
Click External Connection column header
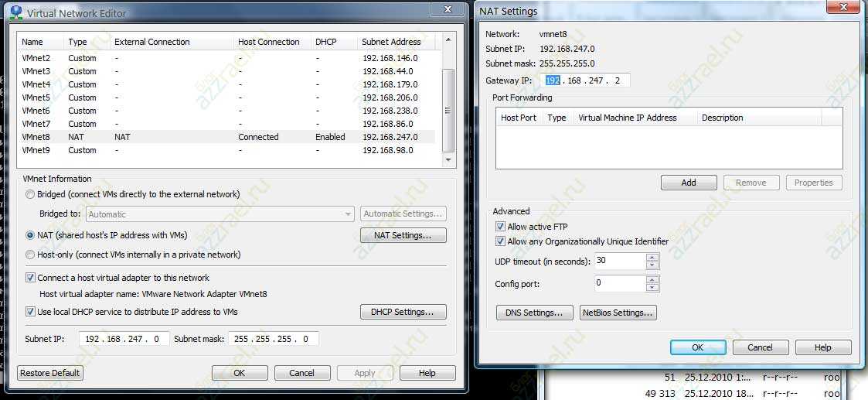(x=172, y=42)
